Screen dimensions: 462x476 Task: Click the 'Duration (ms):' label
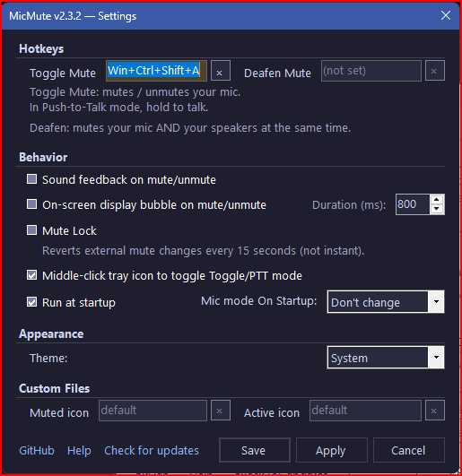pos(349,205)
